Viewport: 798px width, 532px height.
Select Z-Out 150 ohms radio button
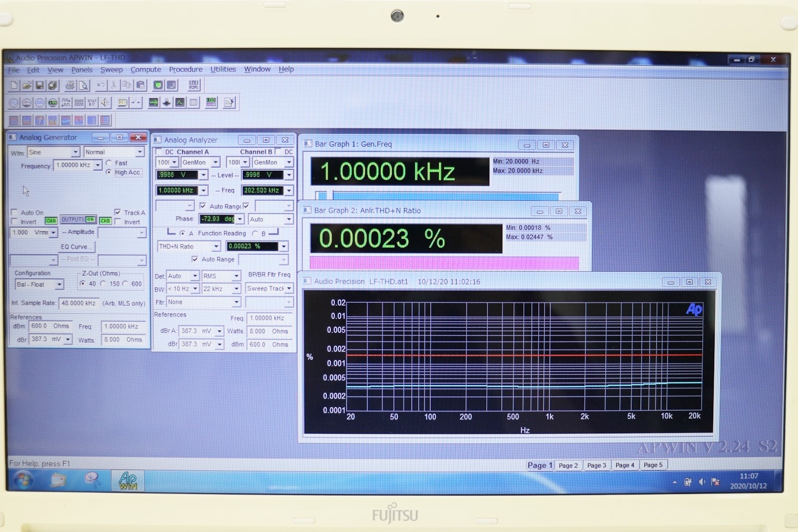(103, 284)
